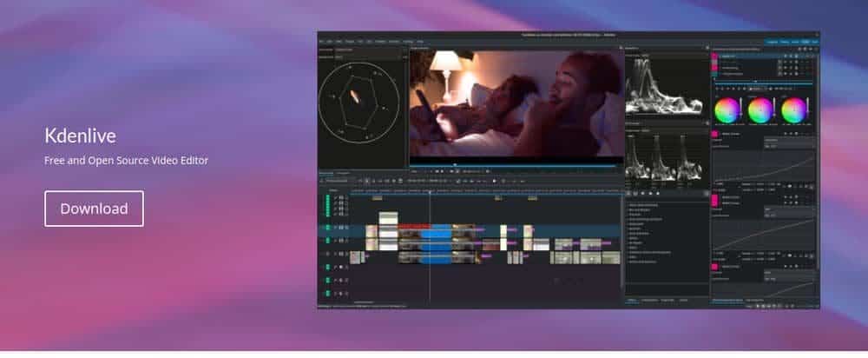Click the video preview in project monitor
Image resolution: width=868 pixels, height=358 pixels.
(x=516, y=103)
